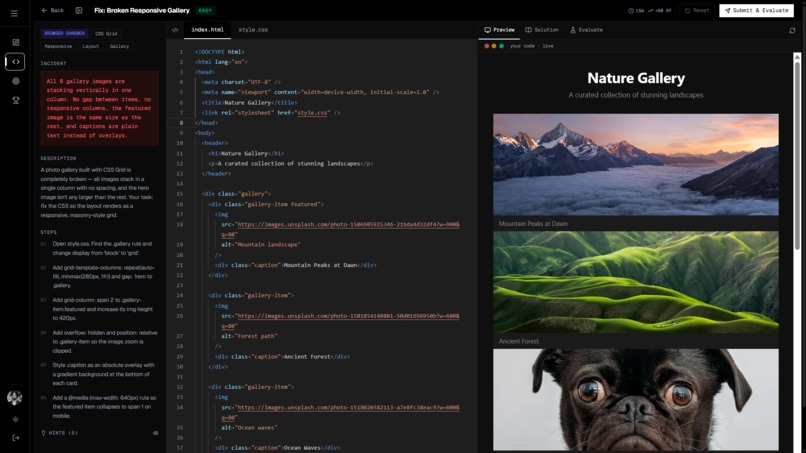Click the style.css href on line 7
The height and width of the screenshot is (453, 806).
(x=312, y=113)
